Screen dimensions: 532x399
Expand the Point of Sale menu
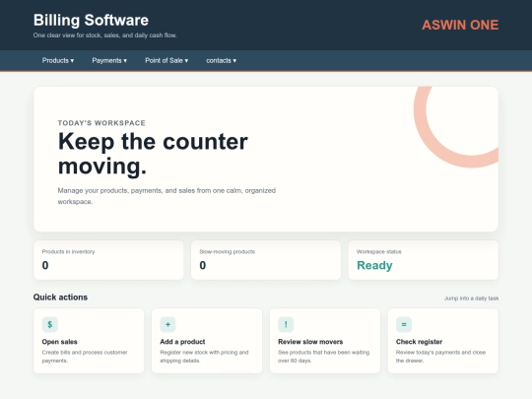(166, 60)
